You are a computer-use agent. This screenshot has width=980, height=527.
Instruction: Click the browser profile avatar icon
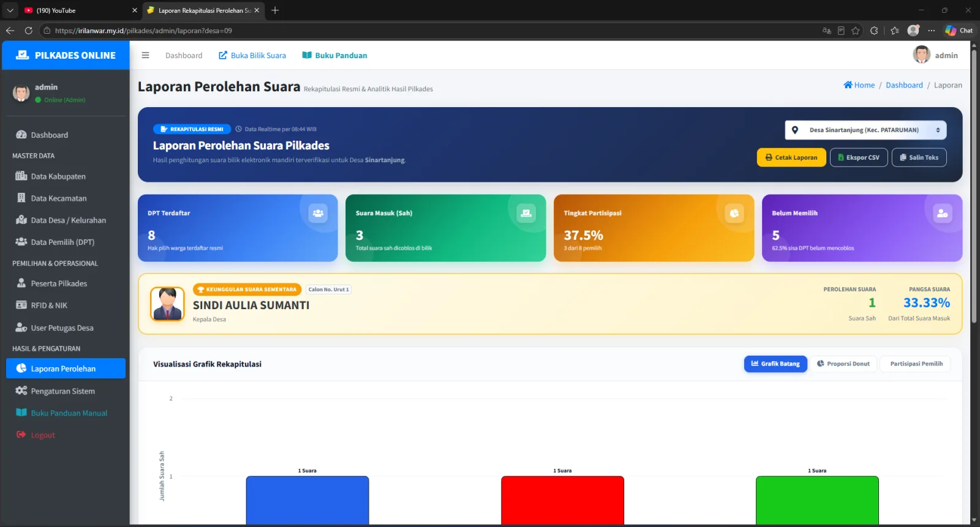coord(913,31)
